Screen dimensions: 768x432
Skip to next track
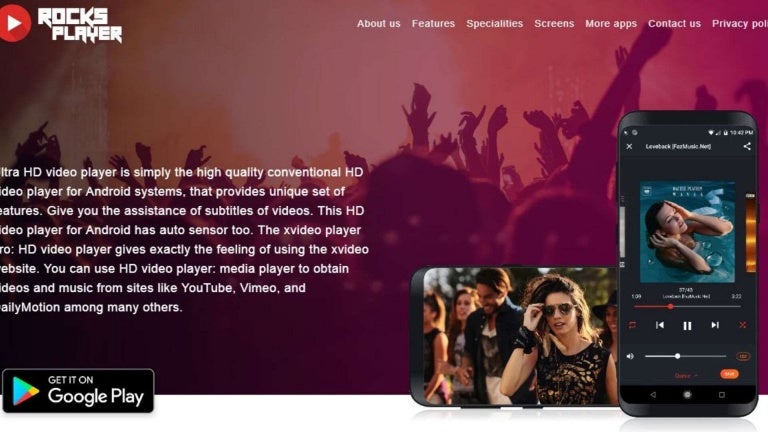pyautogui.click(x=715, y=325)
